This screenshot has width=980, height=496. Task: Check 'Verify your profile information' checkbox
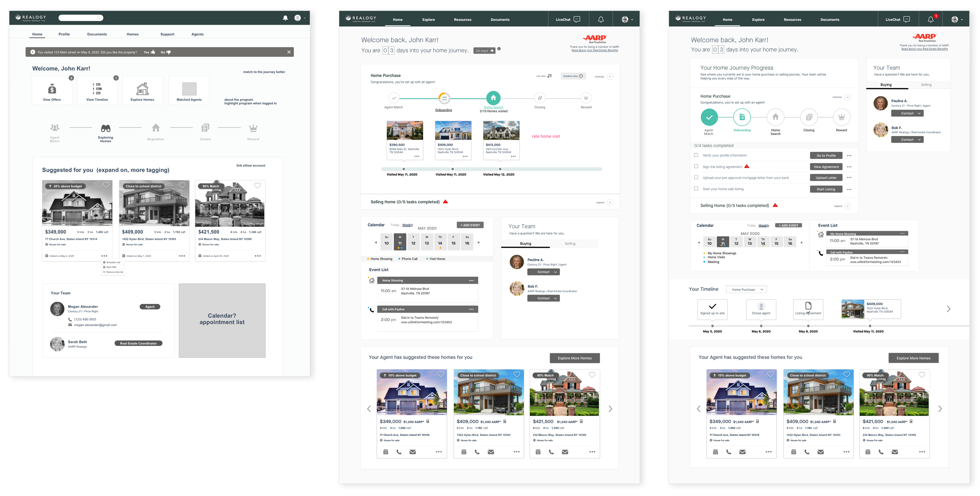(696, 155)
